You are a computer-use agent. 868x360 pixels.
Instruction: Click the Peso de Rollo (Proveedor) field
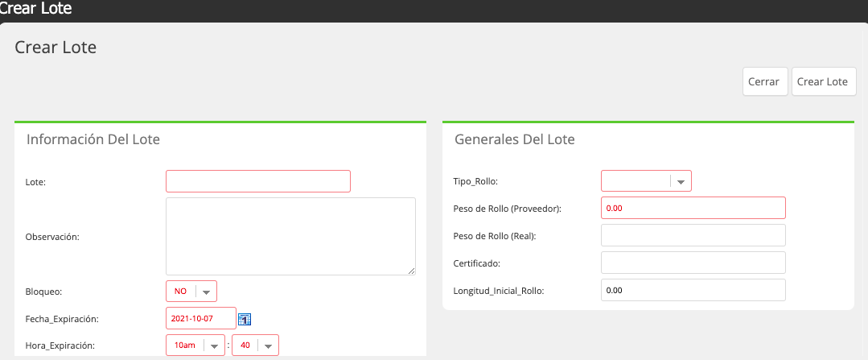click(x=693, y=208)
